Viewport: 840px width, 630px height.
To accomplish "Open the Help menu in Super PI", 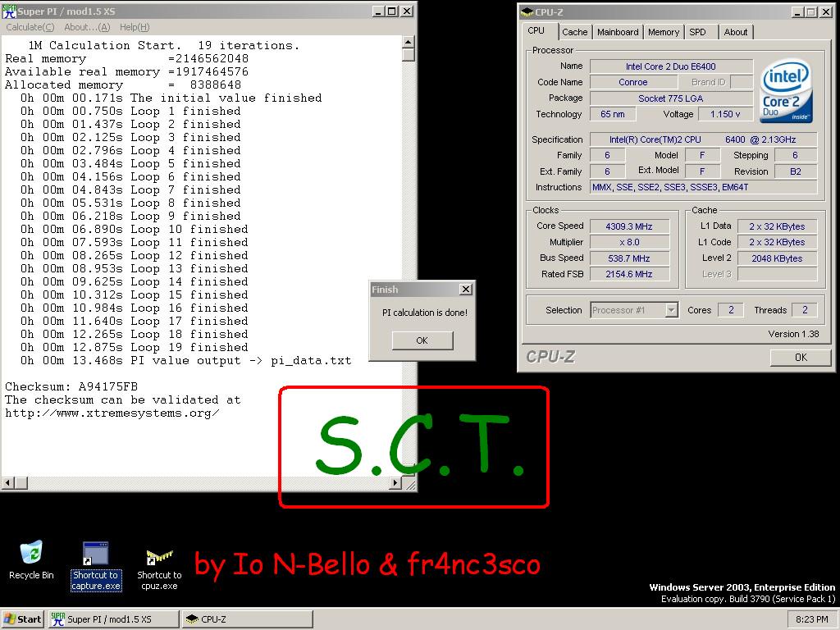I will pos(135,27).
